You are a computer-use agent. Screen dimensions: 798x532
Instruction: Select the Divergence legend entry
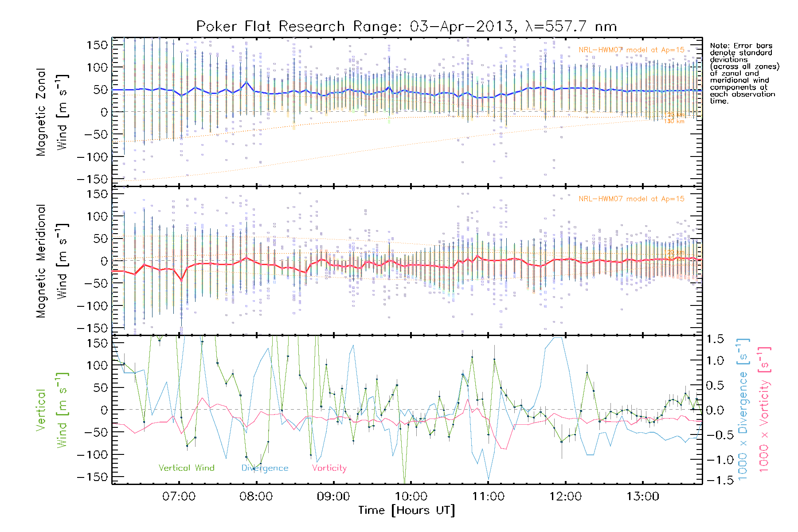point(265,468)
